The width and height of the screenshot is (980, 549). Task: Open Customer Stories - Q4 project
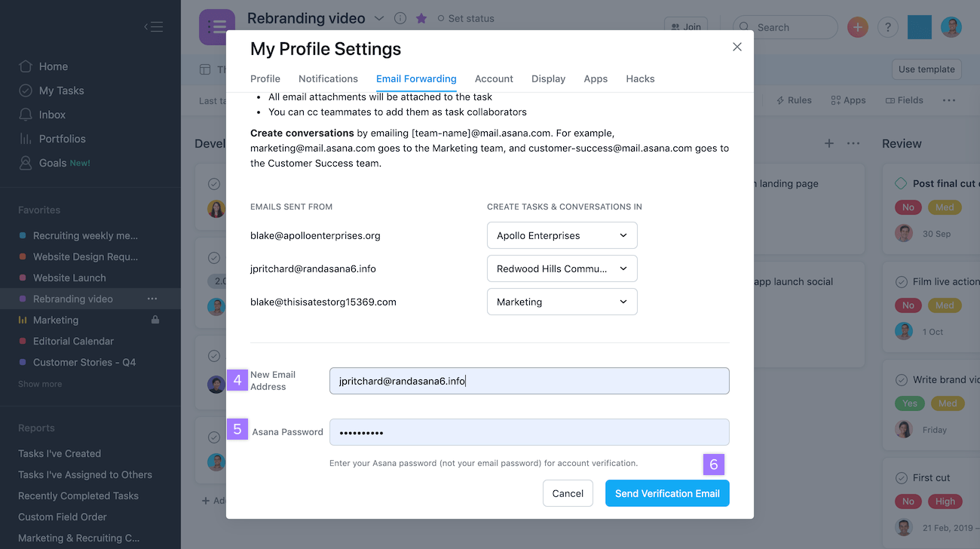pyautogui.click(x=84, y=362)
